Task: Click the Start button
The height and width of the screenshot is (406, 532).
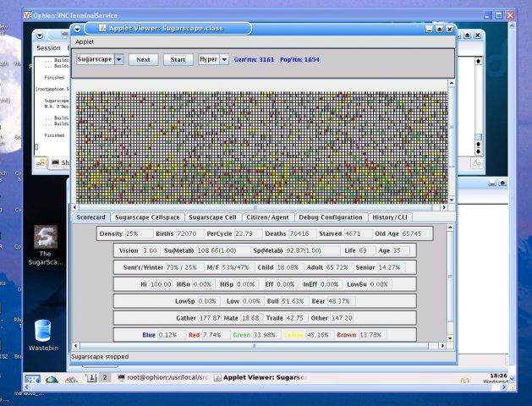Action: tap(178, 59)
